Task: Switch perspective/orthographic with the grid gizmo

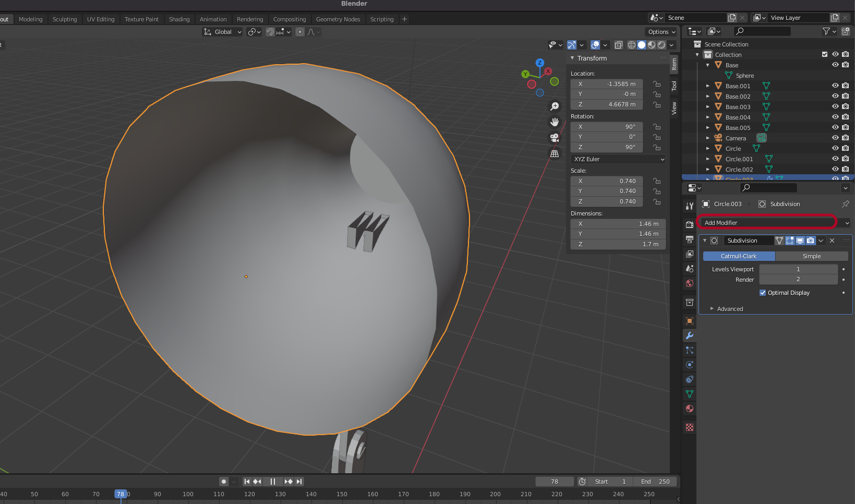Action: [555, 153]
